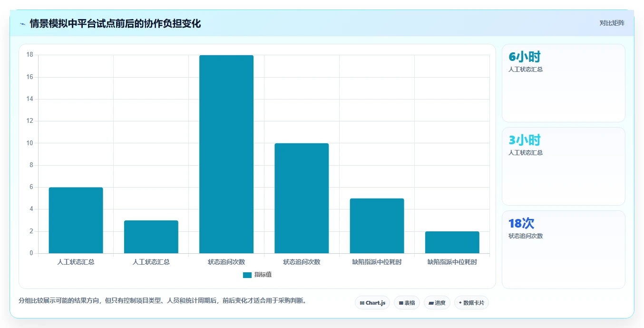Open the 18次 stat card

(x=564, y=250)
